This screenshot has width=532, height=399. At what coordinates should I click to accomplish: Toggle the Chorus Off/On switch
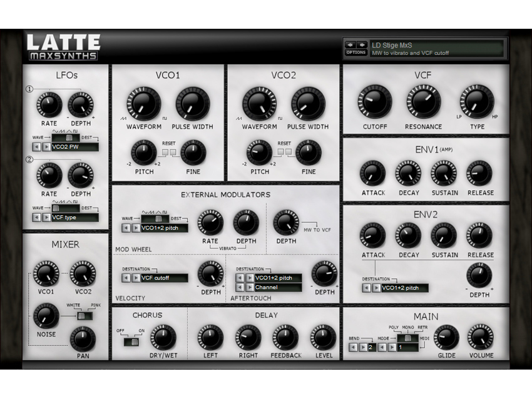(131, 341)
